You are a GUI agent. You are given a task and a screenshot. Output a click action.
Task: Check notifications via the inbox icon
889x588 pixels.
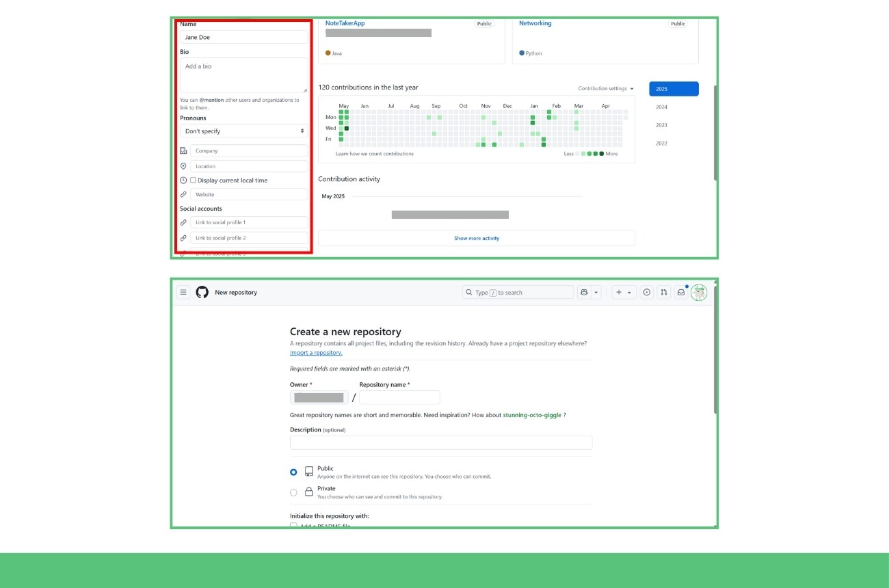pos(680,292)
